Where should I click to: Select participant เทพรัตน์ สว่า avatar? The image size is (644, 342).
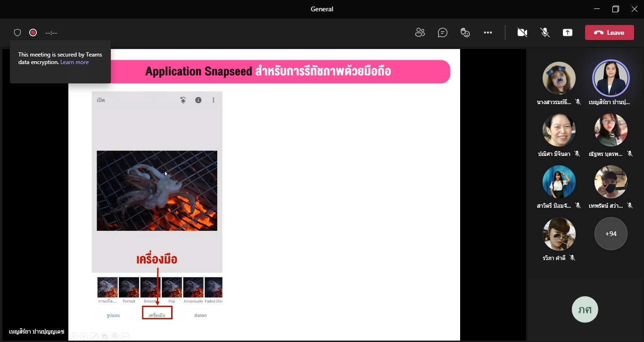point(611,182)
